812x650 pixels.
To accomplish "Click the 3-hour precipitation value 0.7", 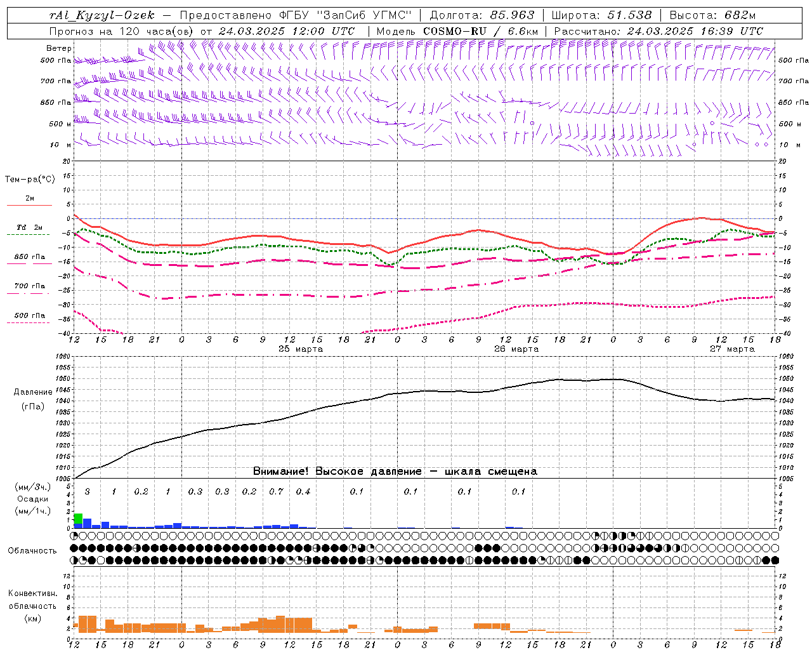I will (276, 491).
